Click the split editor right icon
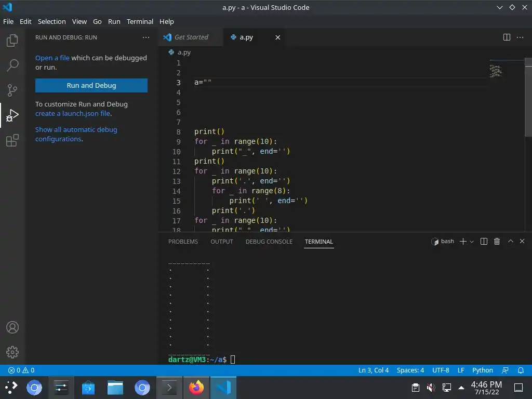532x399 pixels. point(507,37)
